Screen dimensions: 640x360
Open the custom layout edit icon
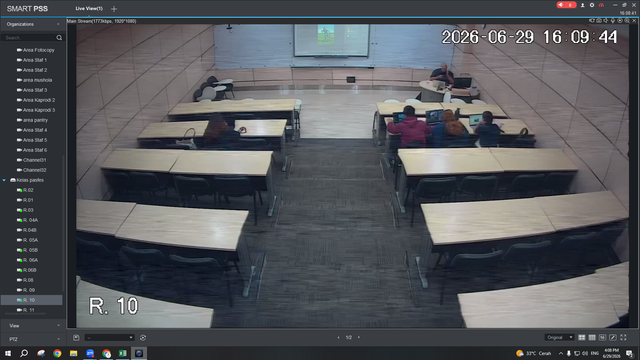coord(613,337)
